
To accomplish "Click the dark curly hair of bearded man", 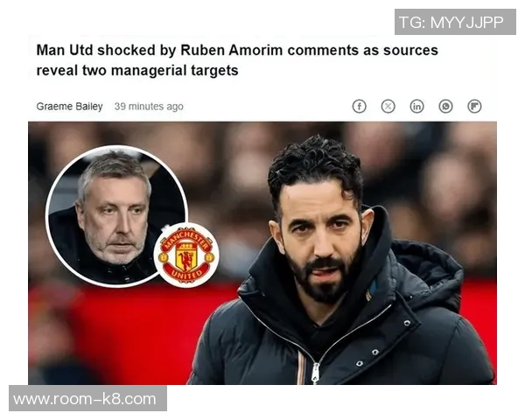I will click(315, 165).
